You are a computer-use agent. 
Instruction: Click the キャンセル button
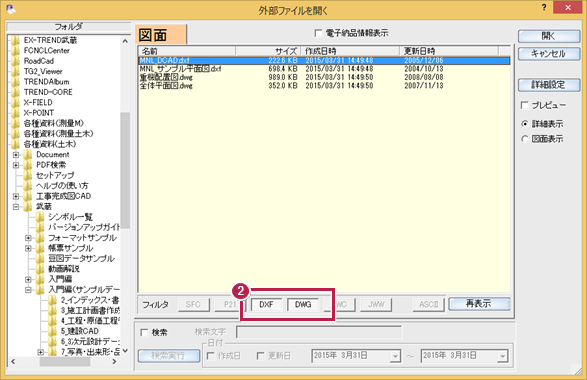tap(549, 54)
